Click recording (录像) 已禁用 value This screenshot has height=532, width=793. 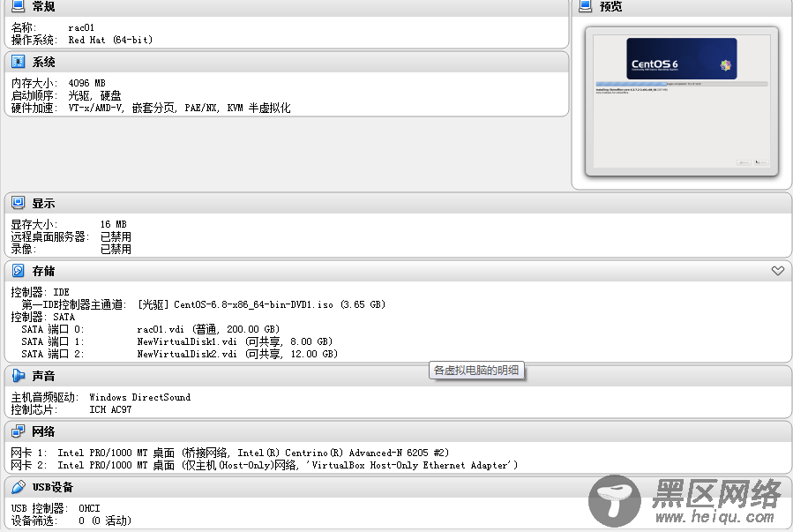116,249
